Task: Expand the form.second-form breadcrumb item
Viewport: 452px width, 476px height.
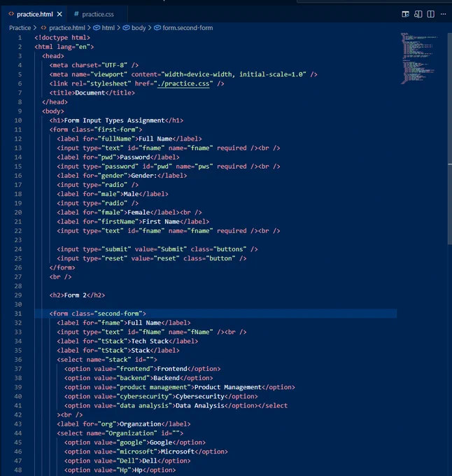Action: (x=188, y=28)
